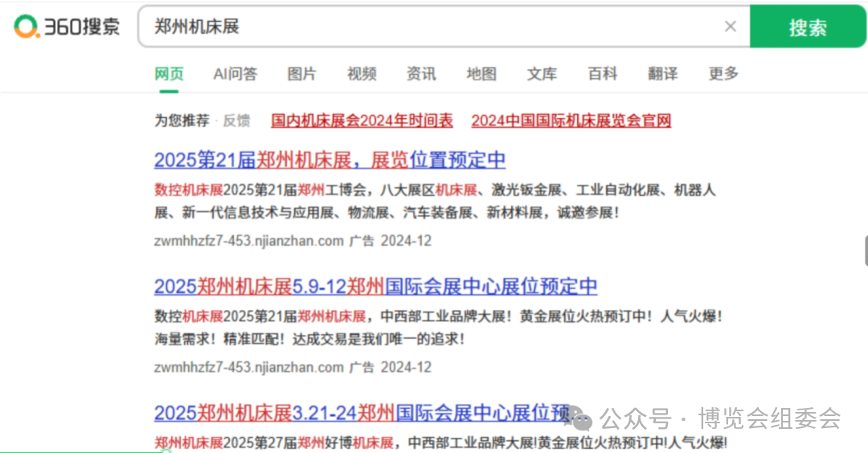Image resolution: width=868 pixels, height=453 pixels.
Task: Open result 2025第21届郑州机床展,展览位置预定中
Action: click(330, 161)
